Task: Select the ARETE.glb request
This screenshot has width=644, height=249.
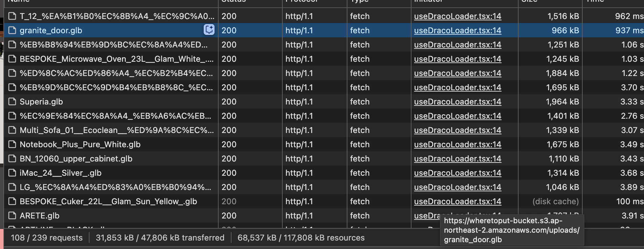Action: [40, 215]
